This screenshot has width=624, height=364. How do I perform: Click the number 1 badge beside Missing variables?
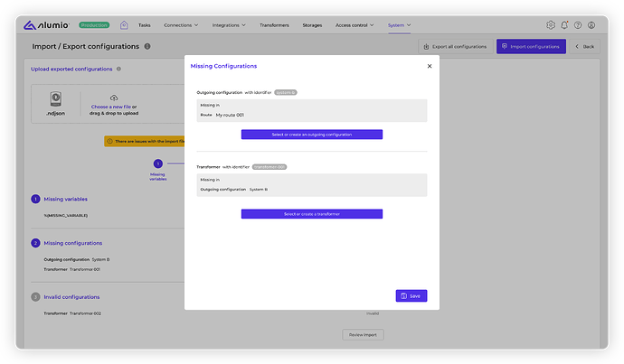35,199
